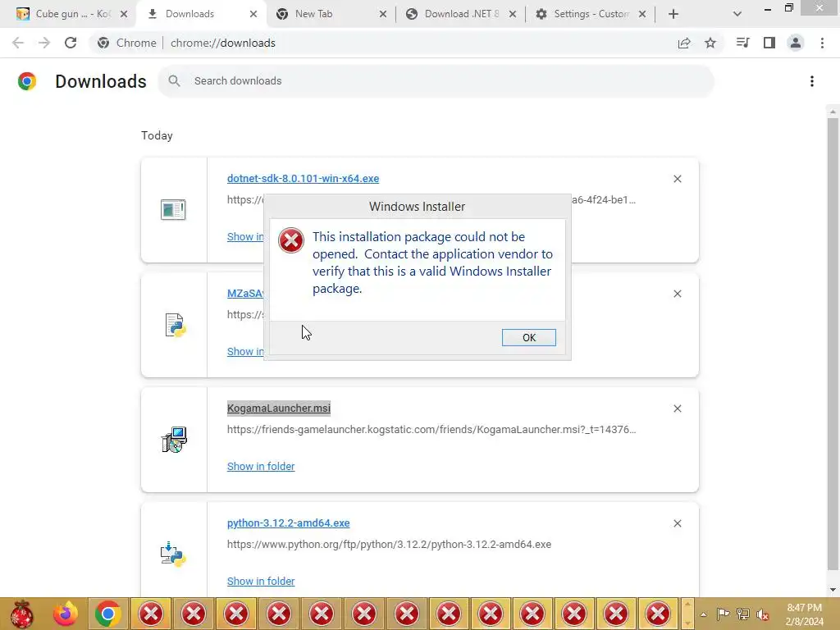Open Firefox from the taskbar
The height and width of the screenshot is (630, 840).
coord(66,614)
